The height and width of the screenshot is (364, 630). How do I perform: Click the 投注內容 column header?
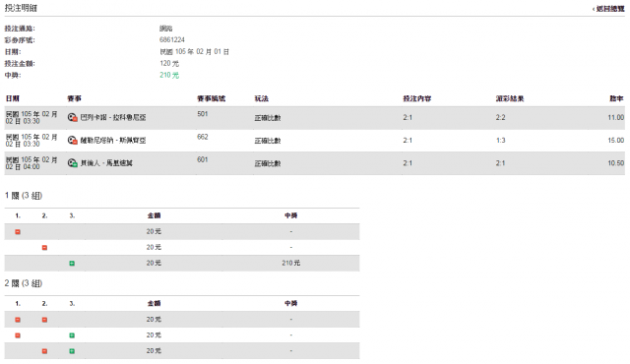click(417, 98)
